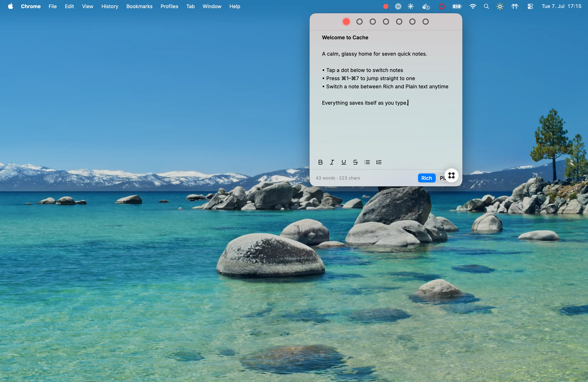Open the History menu

[110, 6]
